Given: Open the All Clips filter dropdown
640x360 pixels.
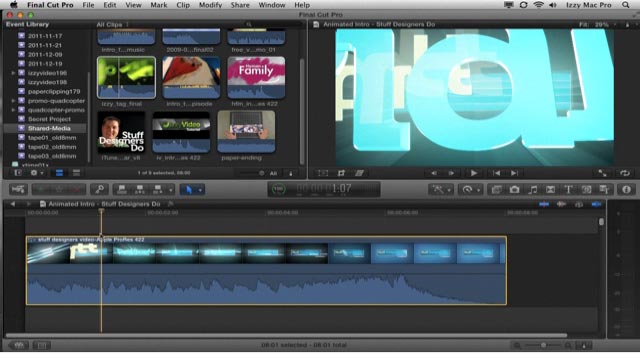Looking at the screenshot, I should (x=112, y=24).
